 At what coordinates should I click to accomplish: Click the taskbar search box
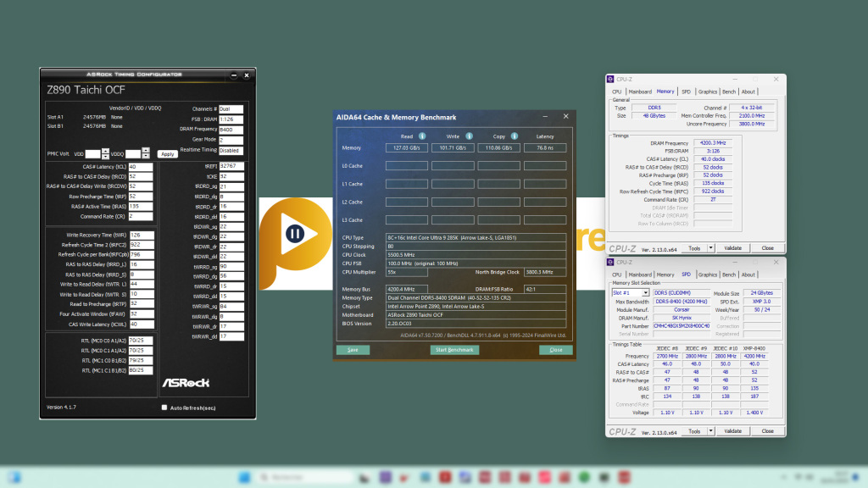click(305, 477)
